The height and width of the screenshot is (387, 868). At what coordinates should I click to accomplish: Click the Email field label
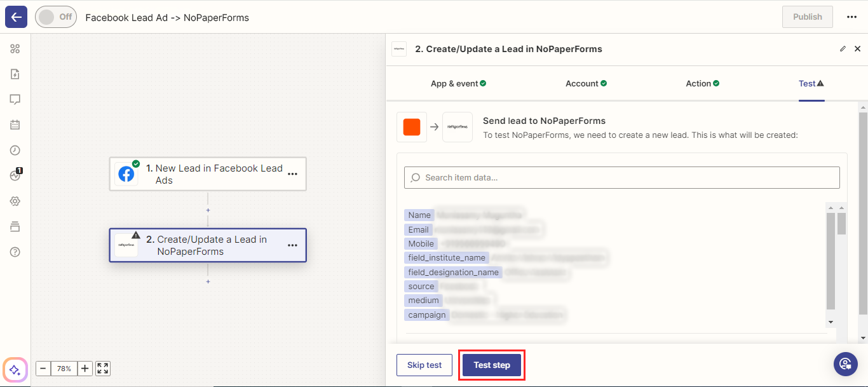click(x=419, y=229)
